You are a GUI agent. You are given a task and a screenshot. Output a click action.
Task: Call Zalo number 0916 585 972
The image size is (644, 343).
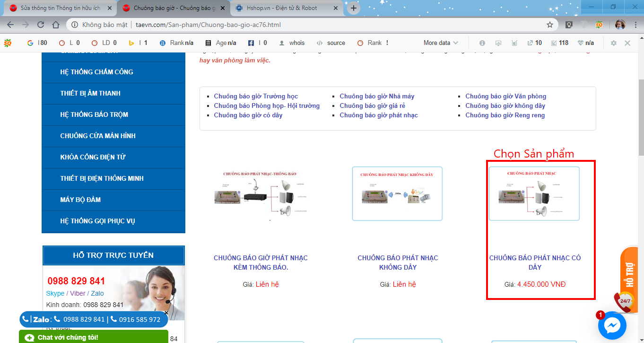pos(135,319)
